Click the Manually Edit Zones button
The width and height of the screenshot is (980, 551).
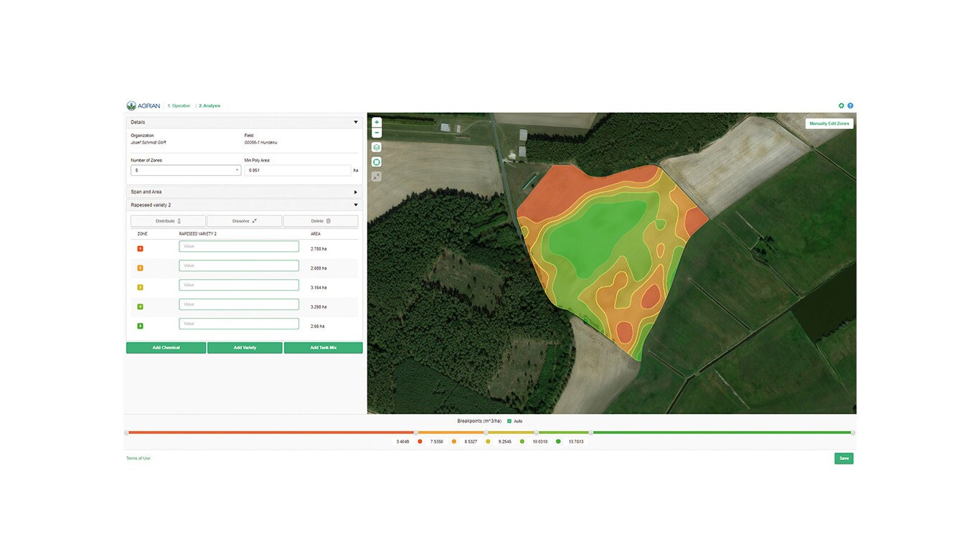[x=829, y=123]
